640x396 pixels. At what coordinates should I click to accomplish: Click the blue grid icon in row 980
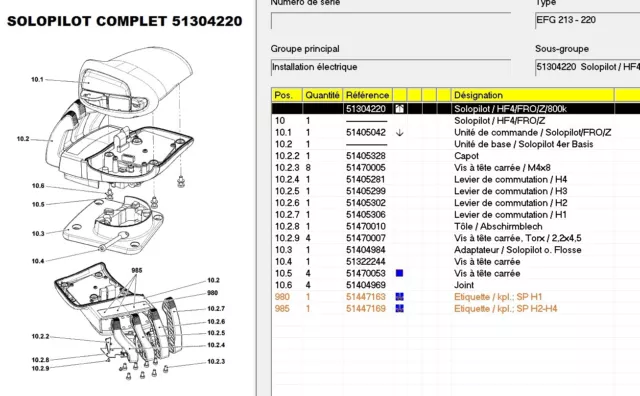coord(400,297)
